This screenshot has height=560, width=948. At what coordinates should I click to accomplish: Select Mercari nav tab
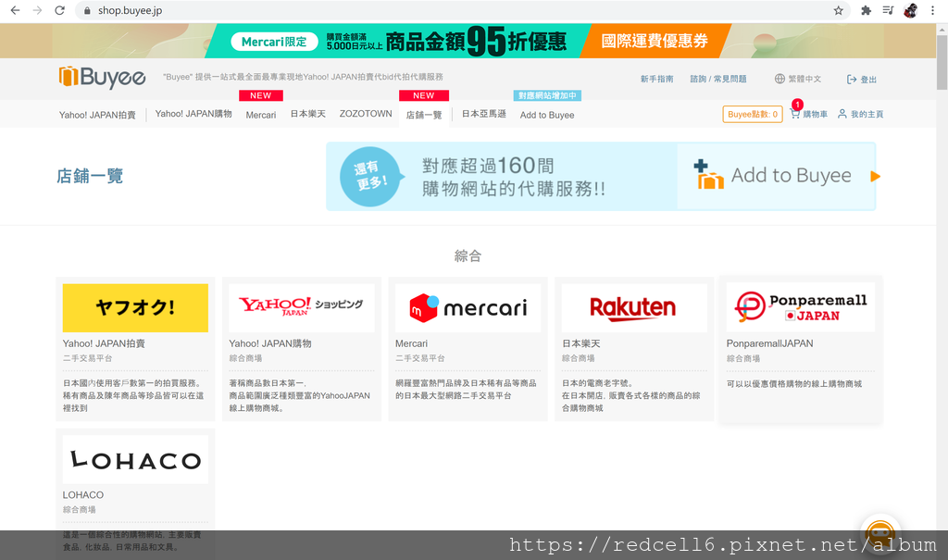(260, 115)
